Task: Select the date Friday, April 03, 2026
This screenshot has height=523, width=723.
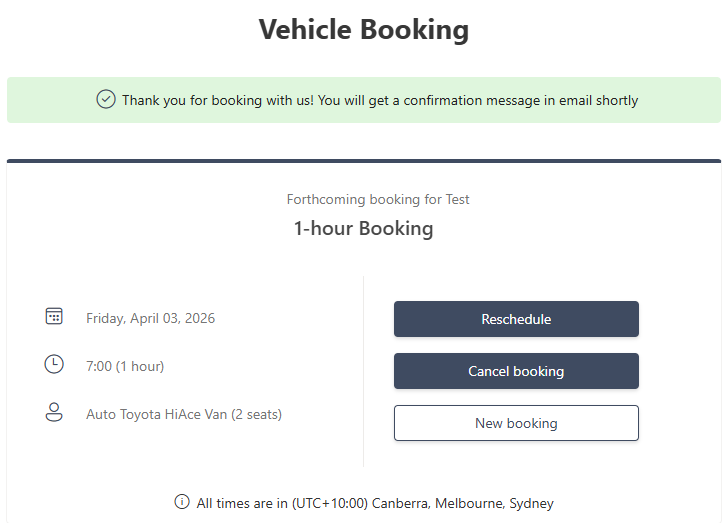Action: pyautogui.click(x=150, y=318)
